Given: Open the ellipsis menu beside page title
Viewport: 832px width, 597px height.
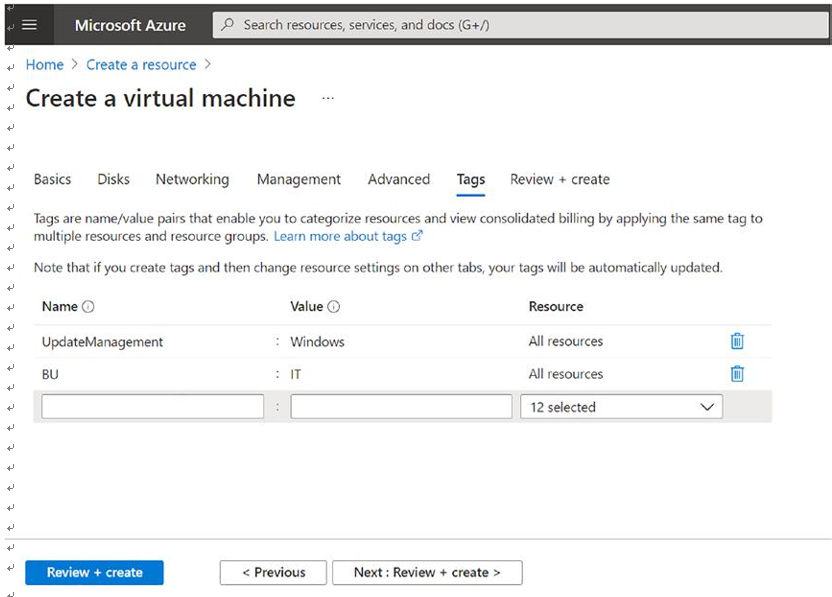Looking at the screenshot, I should coord(328,98).
